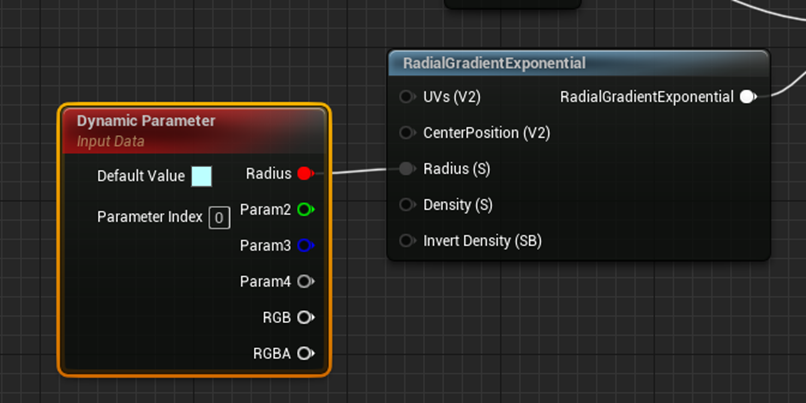Click the RGBA label text

pyautogui.click(x=272, y=354)
